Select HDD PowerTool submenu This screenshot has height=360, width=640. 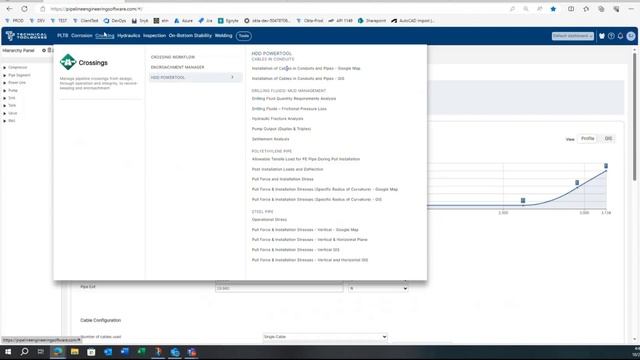[196, 78]
